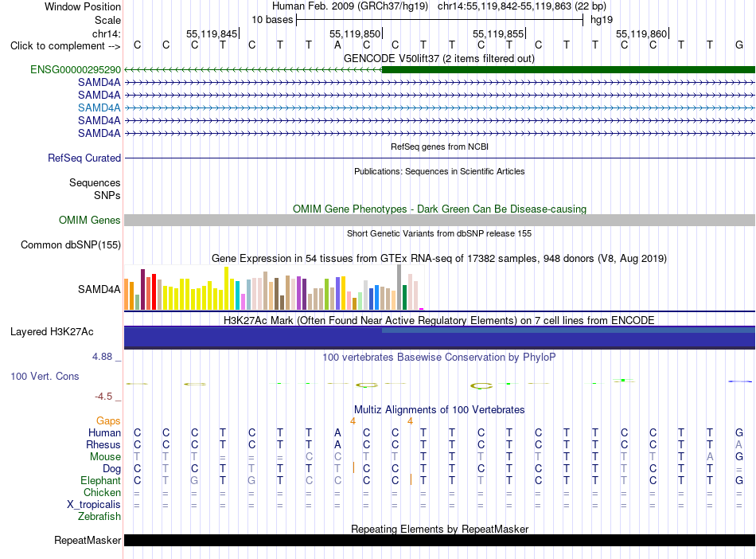Click the 'Click to complement' sequence label

point(65,46)
